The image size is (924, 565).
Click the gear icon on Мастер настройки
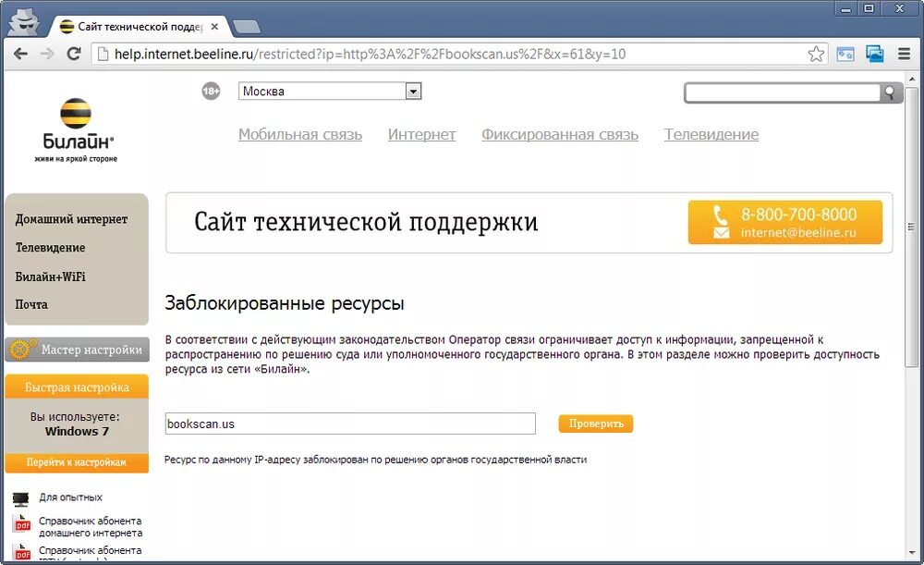tap(20, 350)
